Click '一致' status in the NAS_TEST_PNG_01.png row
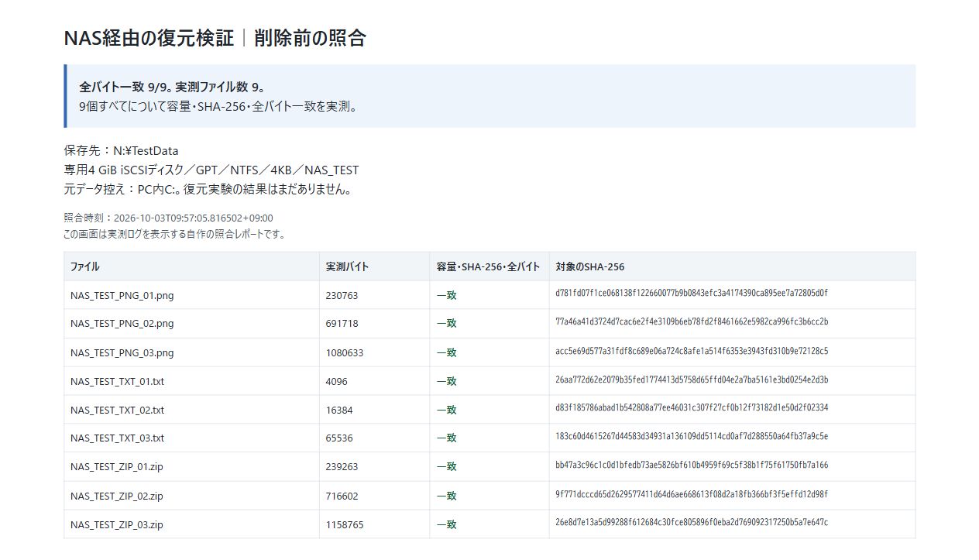Screen dimensions: 979x560 (447, 295)
